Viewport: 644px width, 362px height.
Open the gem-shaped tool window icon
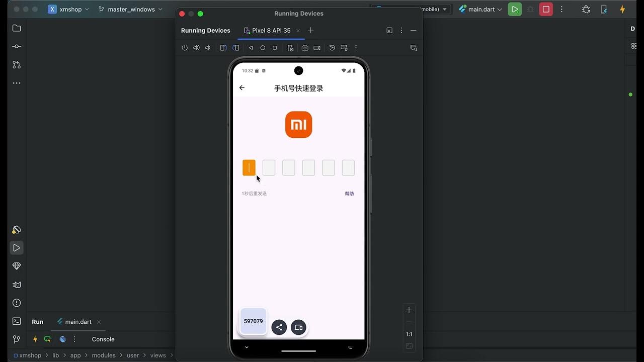click(17, 266)
